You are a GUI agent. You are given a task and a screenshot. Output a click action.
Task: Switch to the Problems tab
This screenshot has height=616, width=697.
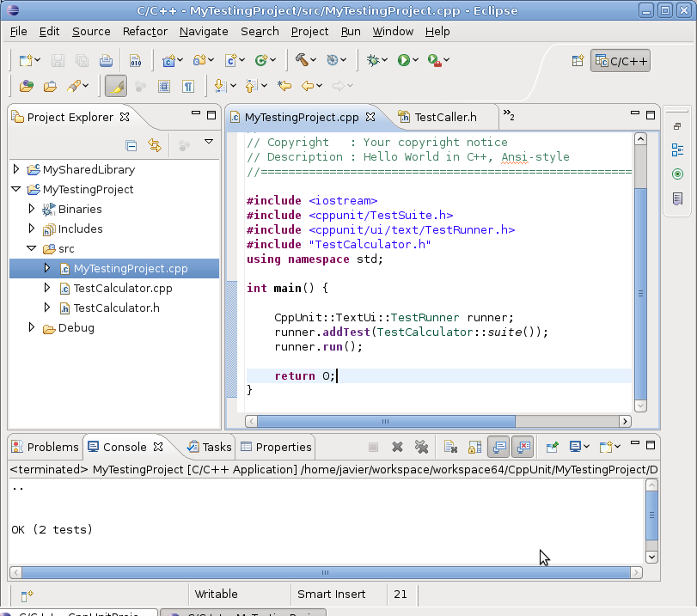46,447
